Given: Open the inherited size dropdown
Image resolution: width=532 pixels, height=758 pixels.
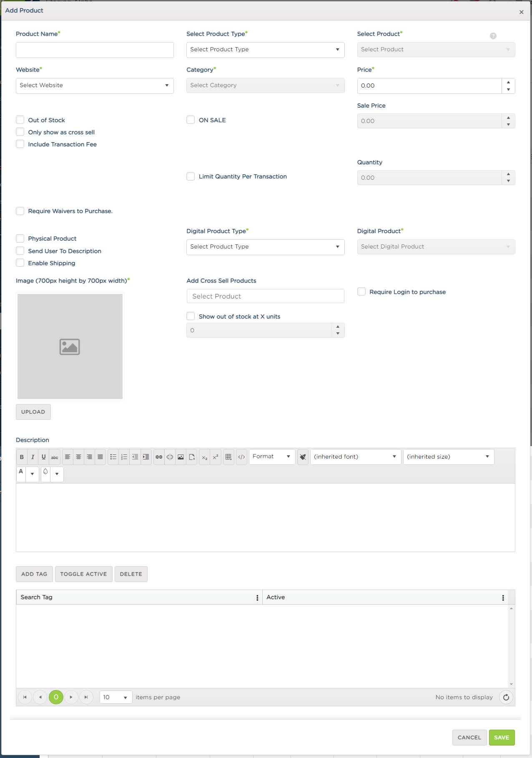Looking at the screenshot, I should 448,457.
